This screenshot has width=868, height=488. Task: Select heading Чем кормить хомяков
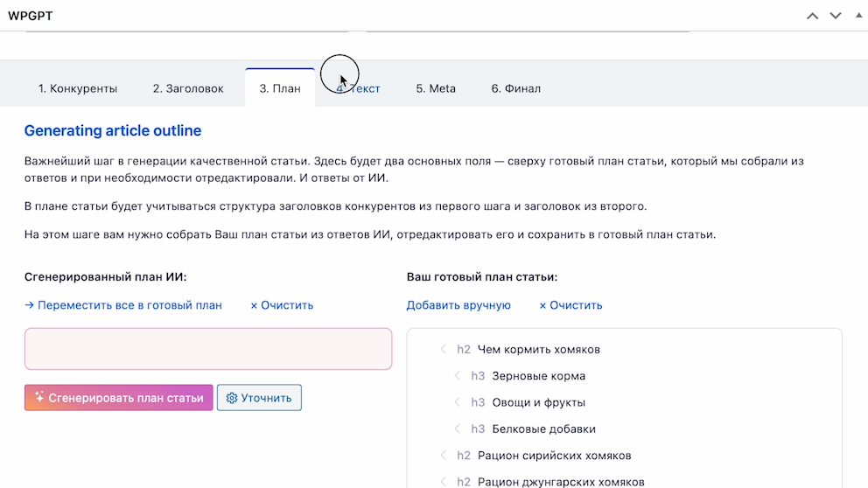[x=539, y=350]
